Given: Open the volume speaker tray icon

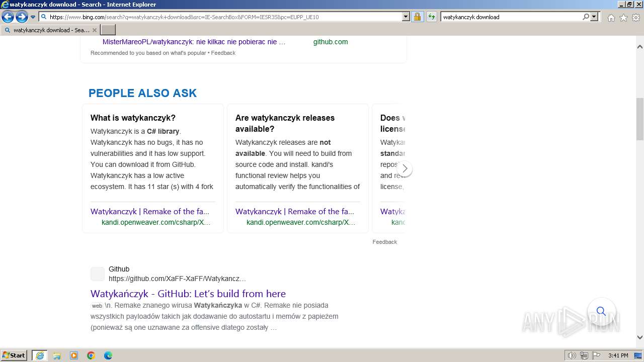Looking at the screenshot, I should (x=573, y=355).
